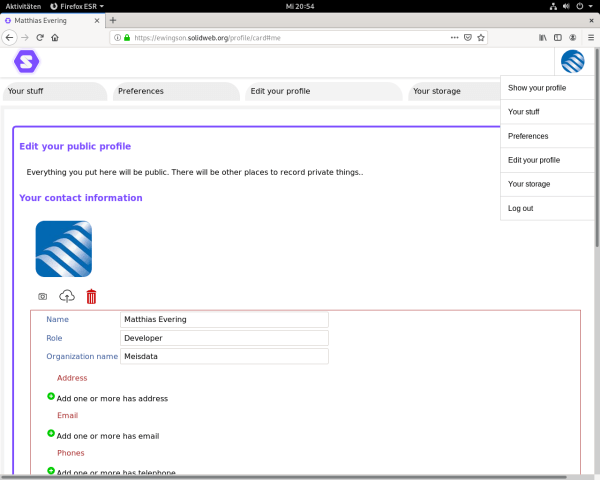The image size is (600, 480).
Task: Select Your stuff in dropdown menu
Action: tap(547, 112)
